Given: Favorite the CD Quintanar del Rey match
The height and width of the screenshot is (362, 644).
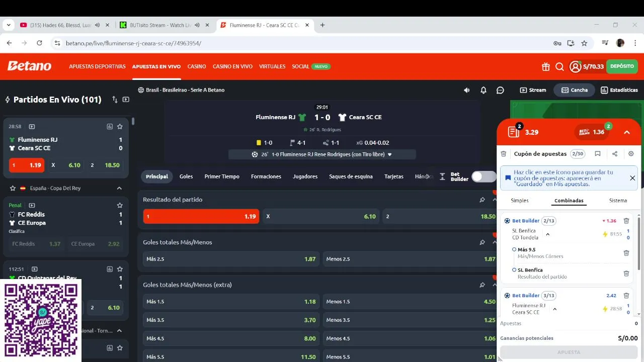Looking at the screenshot, I should [x=120, y=269].
